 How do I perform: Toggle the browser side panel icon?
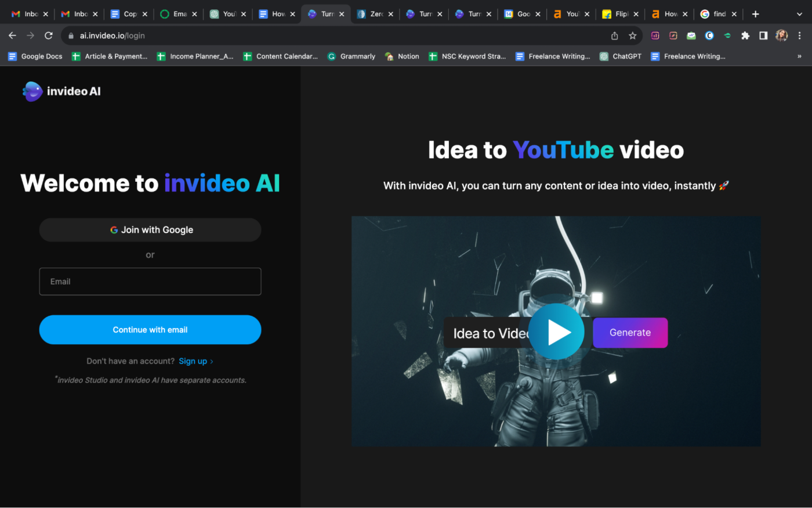tap(763, 35)
